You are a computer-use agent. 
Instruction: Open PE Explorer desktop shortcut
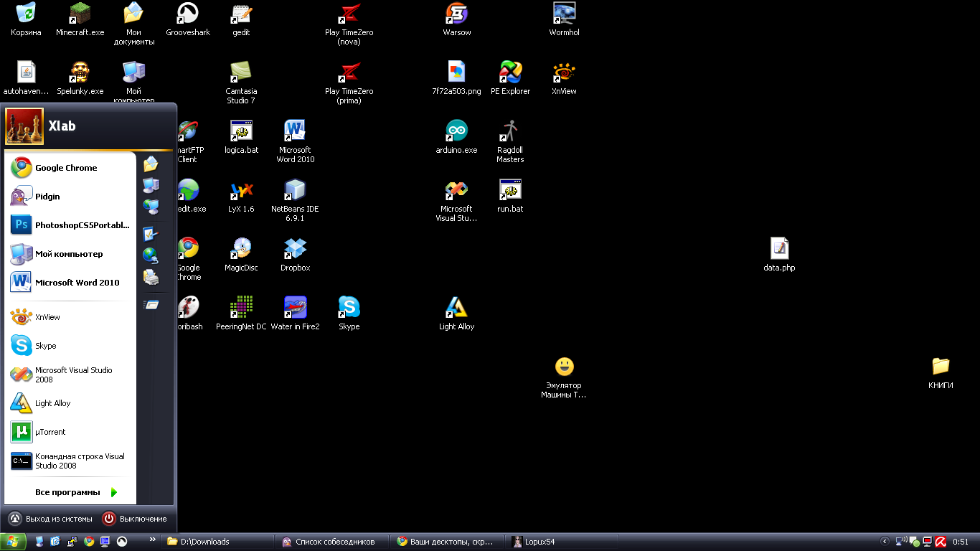[x=510, y=73]
